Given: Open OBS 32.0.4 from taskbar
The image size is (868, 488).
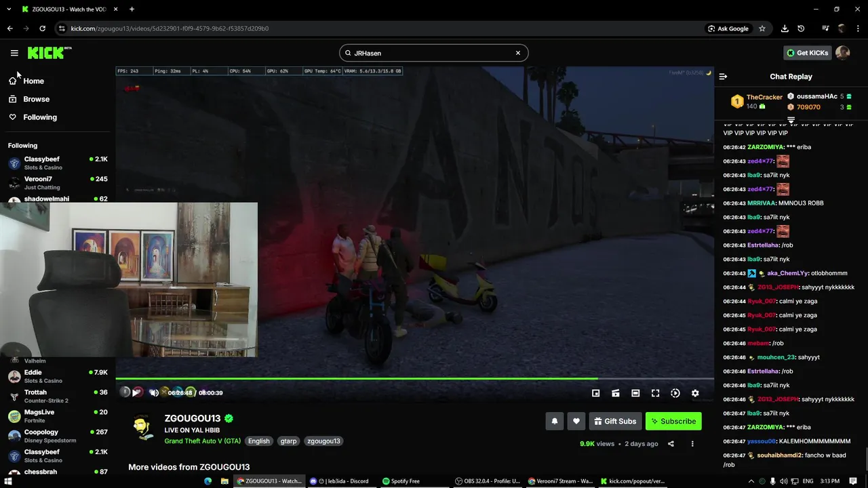Looking at the screenshot, I should 488,481.
